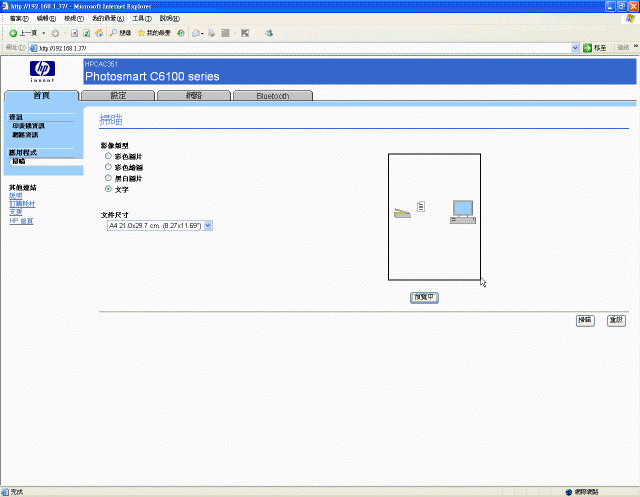This screenshot has width=640, height=497.
Task: Click the HP invent logo
Action: coord(42,71)
